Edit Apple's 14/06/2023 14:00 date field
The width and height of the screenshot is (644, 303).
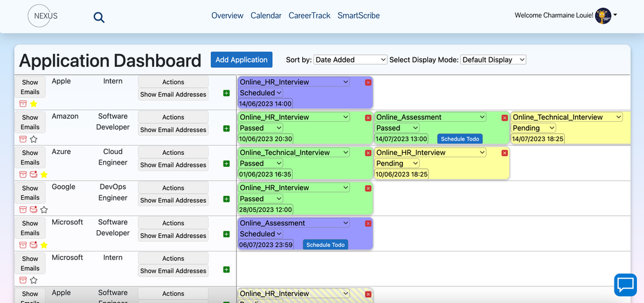(266, 103)
